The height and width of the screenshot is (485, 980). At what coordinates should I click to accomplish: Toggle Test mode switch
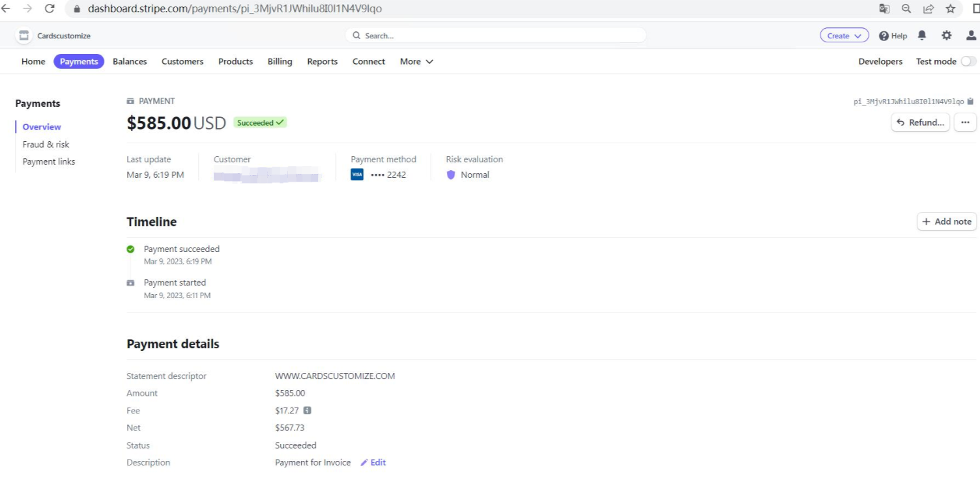pos(968,61)
